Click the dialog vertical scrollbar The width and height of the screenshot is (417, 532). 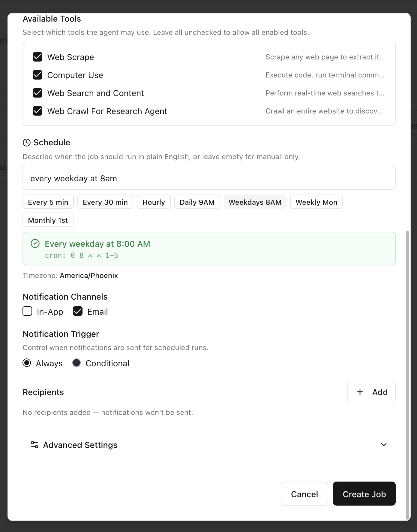407,375
